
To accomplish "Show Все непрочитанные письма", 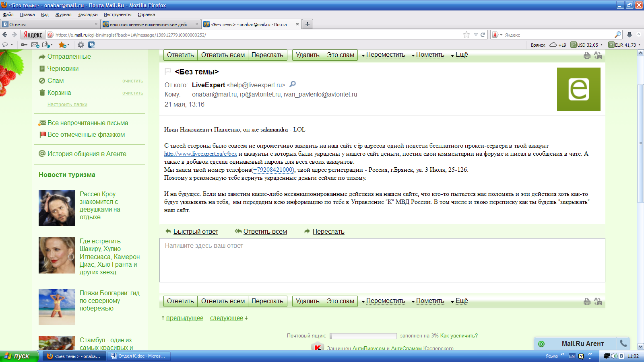I will point(88,123).
